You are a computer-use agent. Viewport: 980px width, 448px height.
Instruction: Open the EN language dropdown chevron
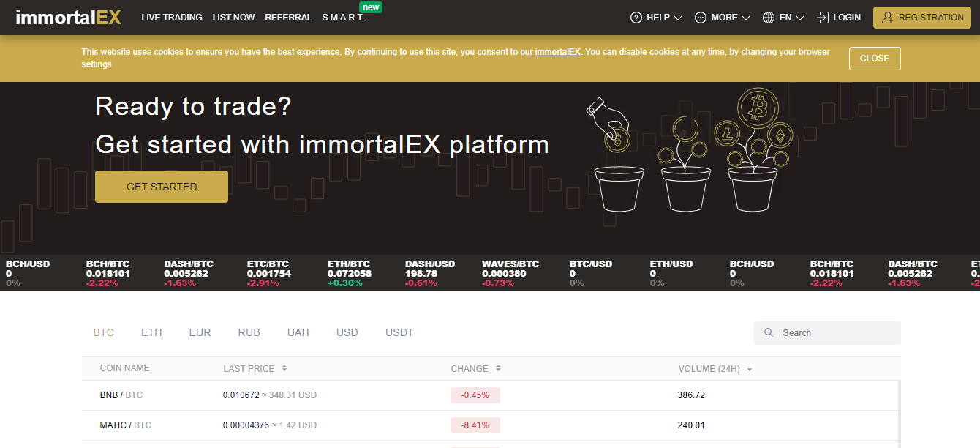coord(800,18)
